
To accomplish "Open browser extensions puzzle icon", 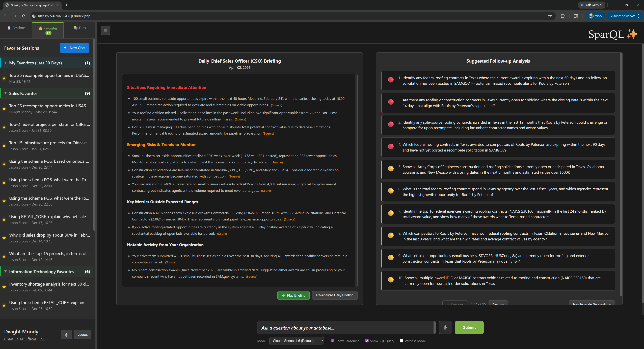I will [x=562, y=16].
